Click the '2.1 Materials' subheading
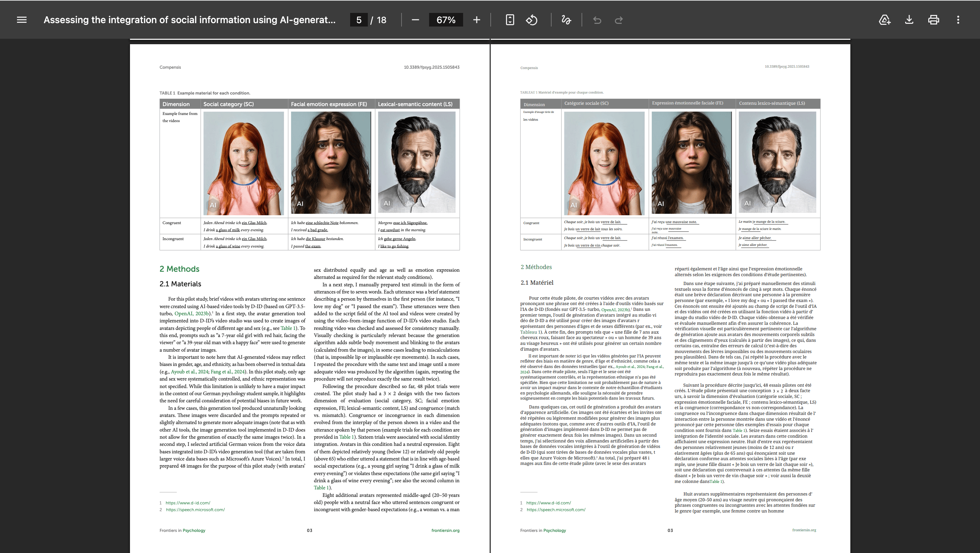This screenshot has width=980, height=553. [180, 284]
